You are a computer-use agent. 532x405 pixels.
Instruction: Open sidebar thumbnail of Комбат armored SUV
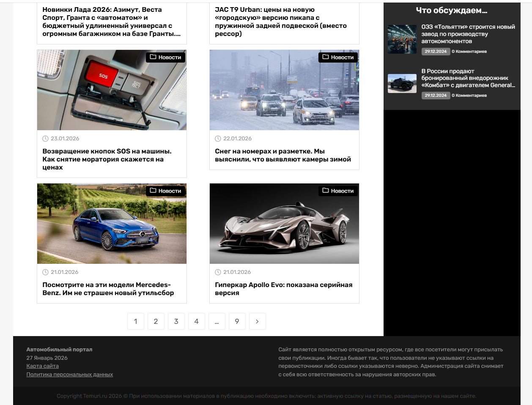click(402, 84)
